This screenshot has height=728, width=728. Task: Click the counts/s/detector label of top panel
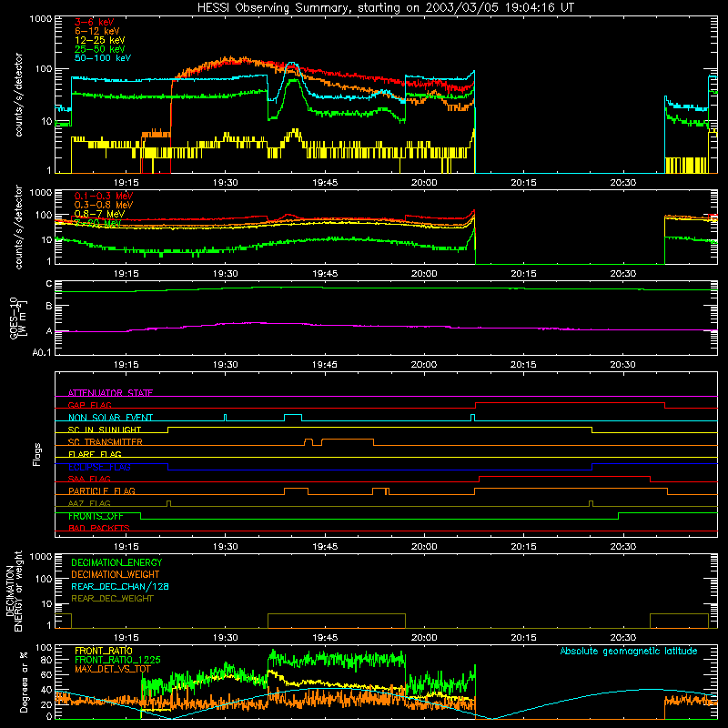(18, 95)
